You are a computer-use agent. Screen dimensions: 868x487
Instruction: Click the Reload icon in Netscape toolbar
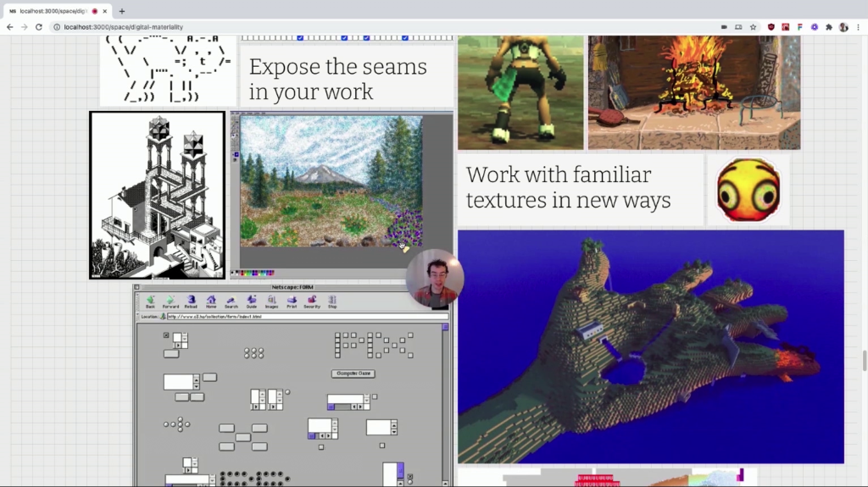click(191, 302)
